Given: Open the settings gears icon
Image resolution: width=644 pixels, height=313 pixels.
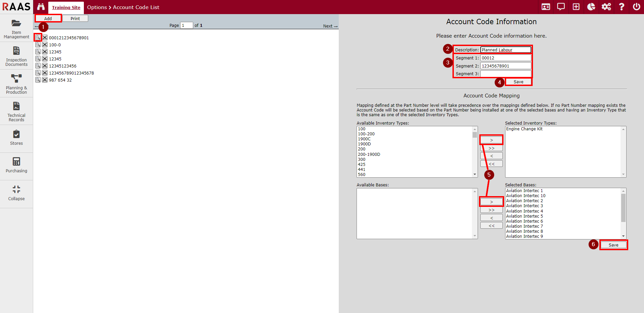Looking at the screenshot, I should pos(606,7).
